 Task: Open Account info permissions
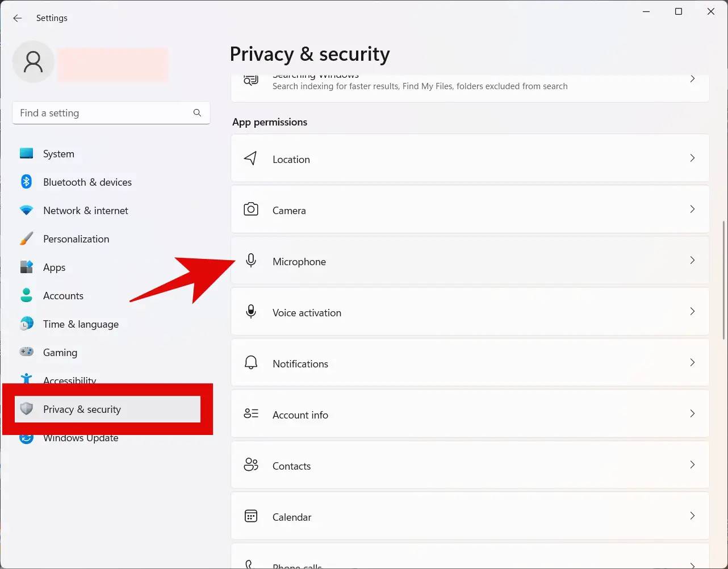pos(470,414)
